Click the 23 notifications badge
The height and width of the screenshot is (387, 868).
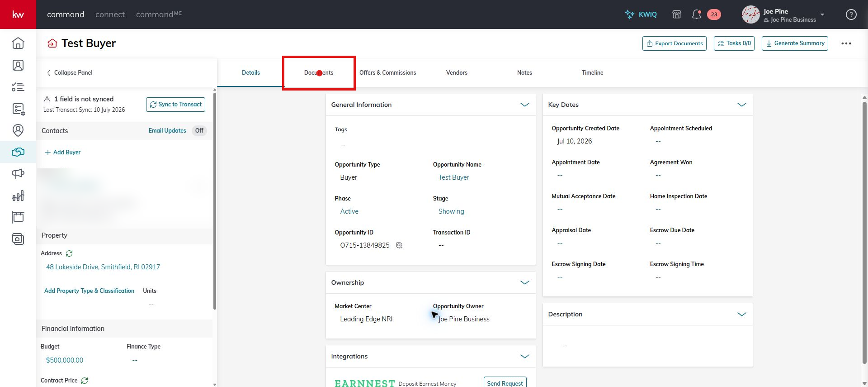tap(714, 14)
